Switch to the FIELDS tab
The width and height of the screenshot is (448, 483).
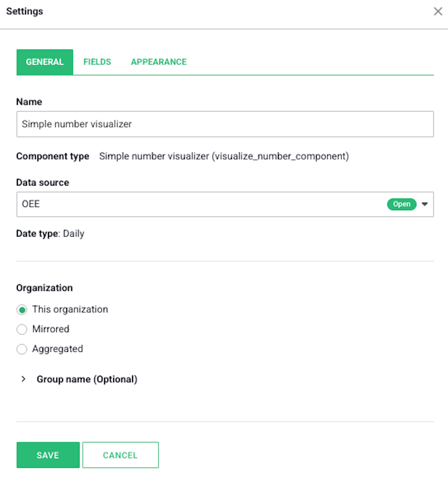click(x=97, y=62)
